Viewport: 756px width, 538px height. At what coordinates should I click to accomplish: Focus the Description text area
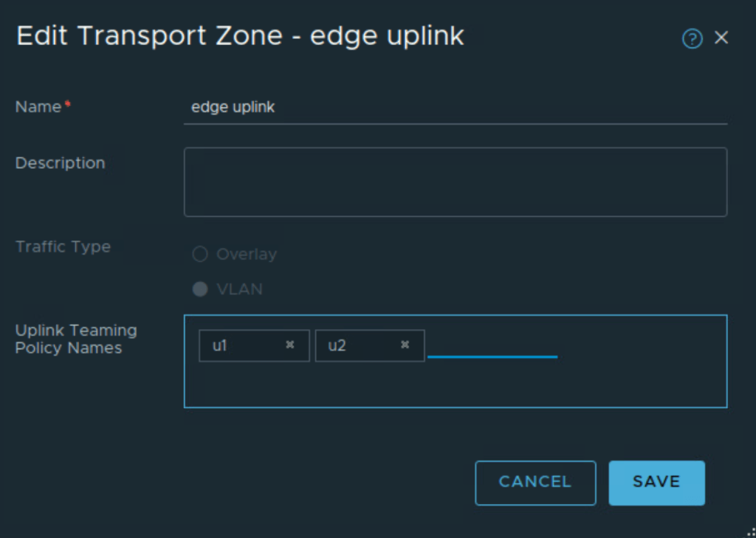click(455, 182)
